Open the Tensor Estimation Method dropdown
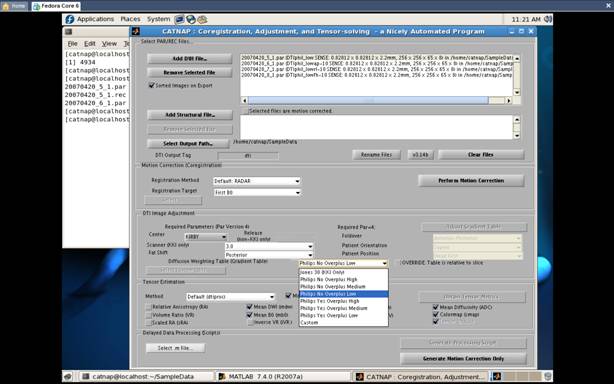Viewport: 614px width, 384px height. click(230, 297)
